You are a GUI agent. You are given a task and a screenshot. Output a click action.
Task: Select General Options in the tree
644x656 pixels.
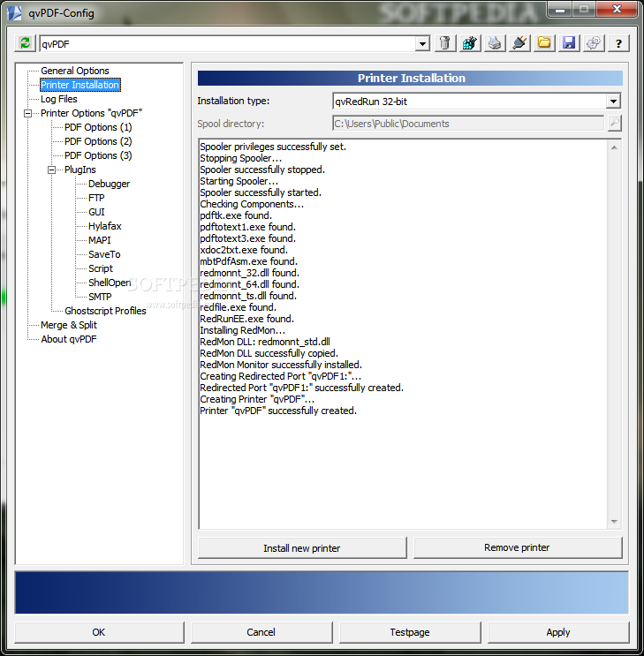coord(74,71)
